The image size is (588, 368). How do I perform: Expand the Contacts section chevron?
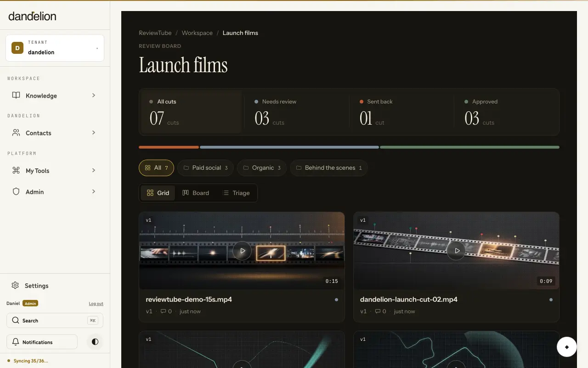94,132
